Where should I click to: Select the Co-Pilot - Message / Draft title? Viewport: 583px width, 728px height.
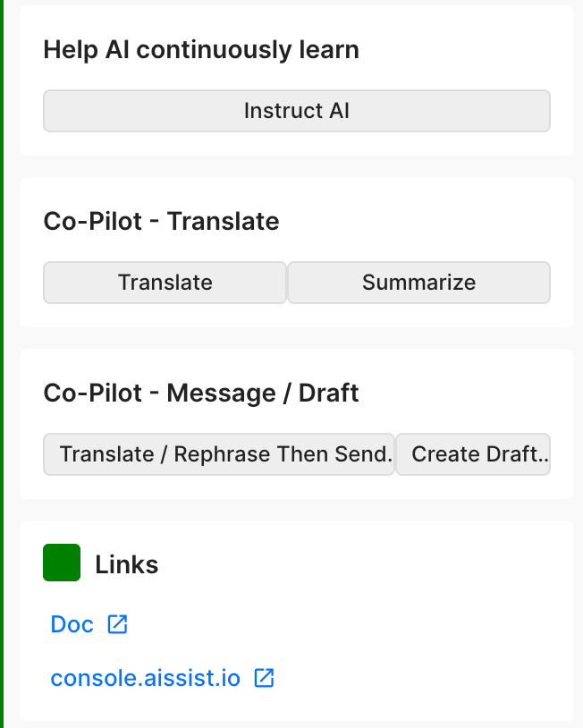[201, 393]
